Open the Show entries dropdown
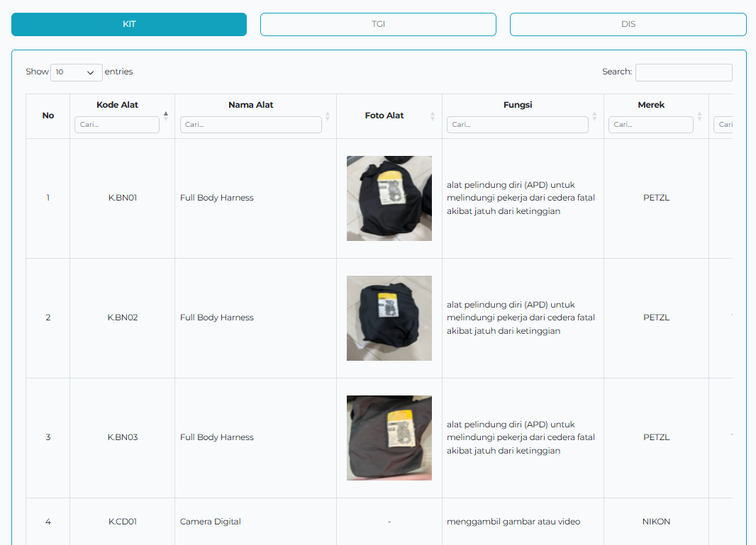The height and width of the screenshot is (545, 756). pyautogui.click(x=76, y=72)
